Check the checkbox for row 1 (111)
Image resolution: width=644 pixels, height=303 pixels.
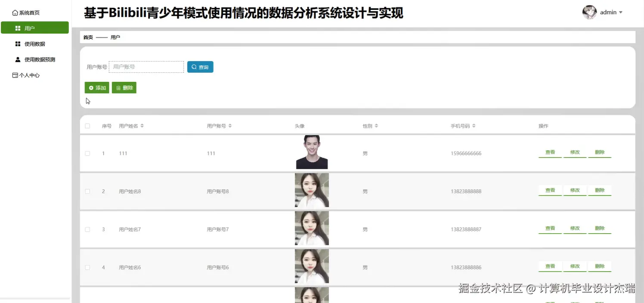pos(87,153)
